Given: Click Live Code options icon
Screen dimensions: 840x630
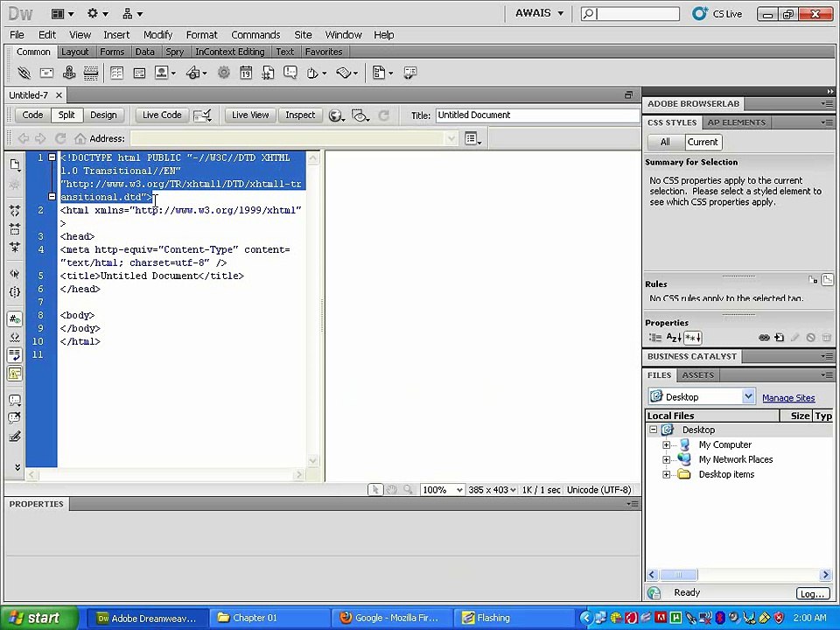Looking at the screenshot, I should tap(202, 115).
